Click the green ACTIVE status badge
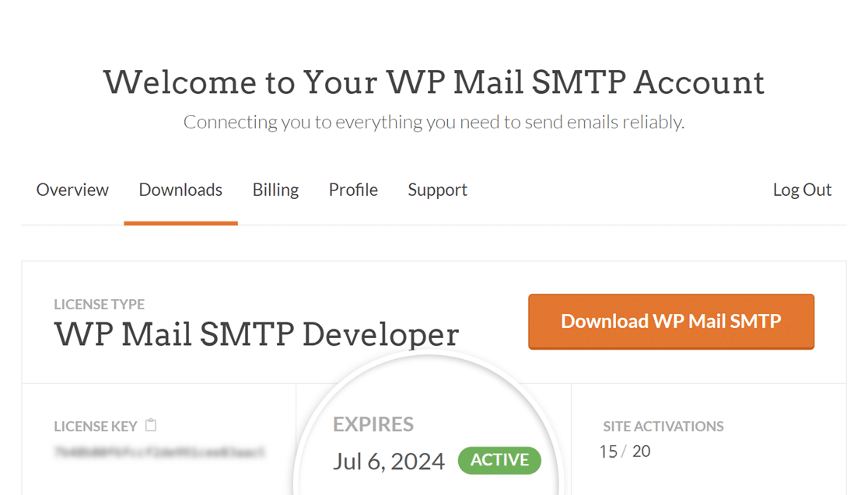Viewport: 868px width, 495px height. pos(499,460)
